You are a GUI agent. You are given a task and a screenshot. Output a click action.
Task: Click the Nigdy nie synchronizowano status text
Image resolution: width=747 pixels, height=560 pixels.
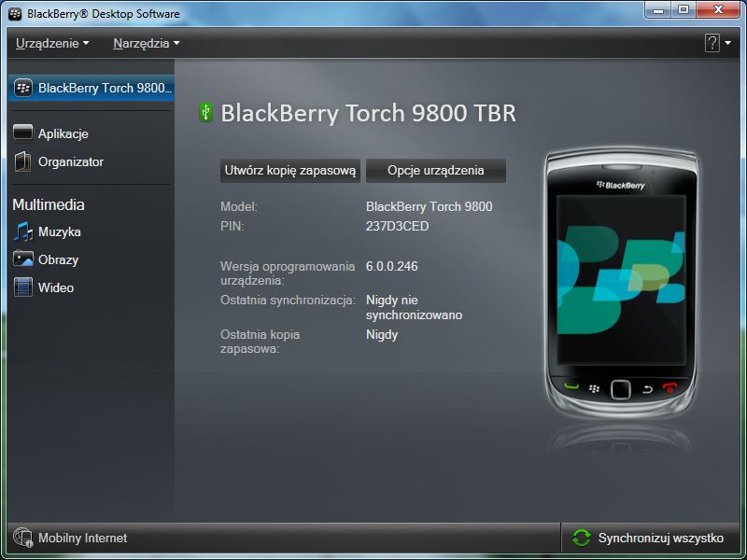(x=414, y=308)
